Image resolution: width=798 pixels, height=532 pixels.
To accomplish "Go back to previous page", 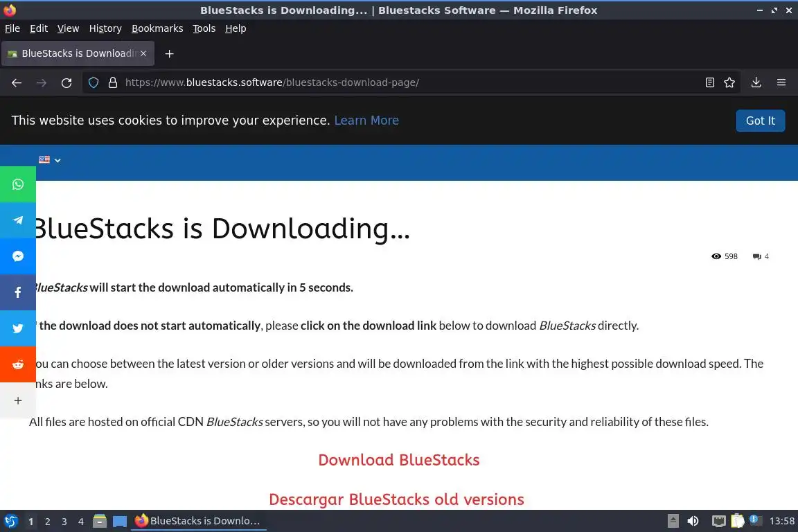I will [x=17, y=82].
